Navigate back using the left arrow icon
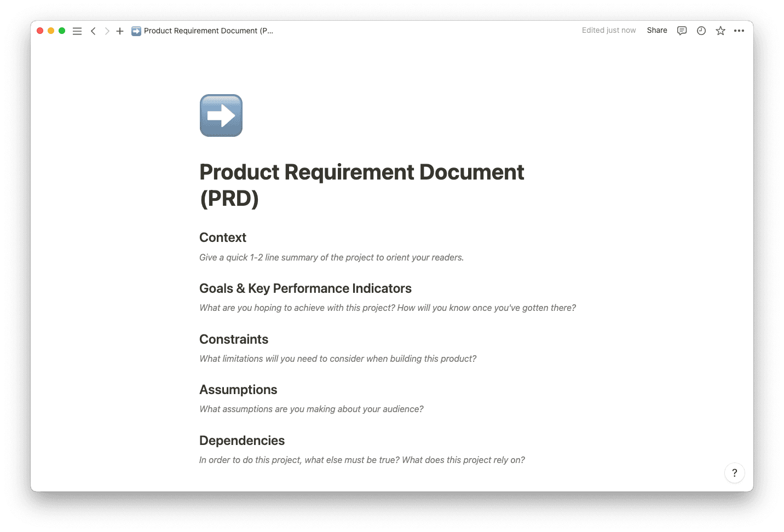784x532 pixels. click(93, 31)
